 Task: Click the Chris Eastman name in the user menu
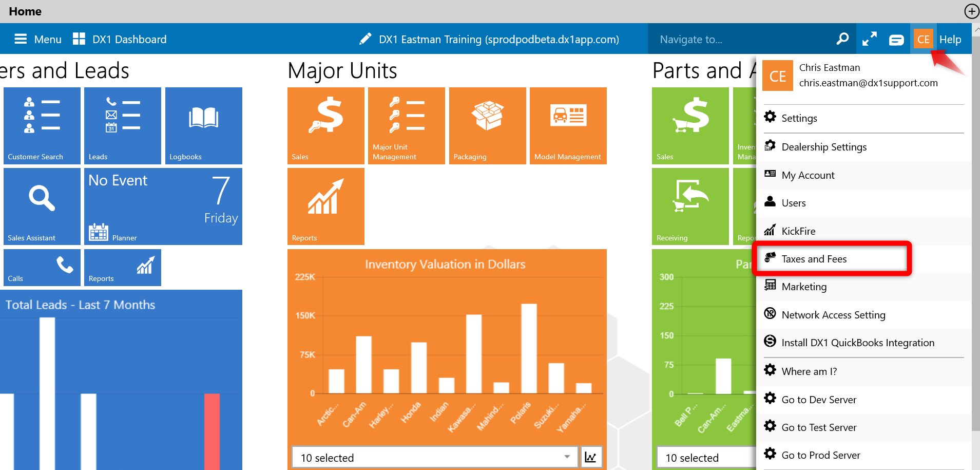pos(830,67)
